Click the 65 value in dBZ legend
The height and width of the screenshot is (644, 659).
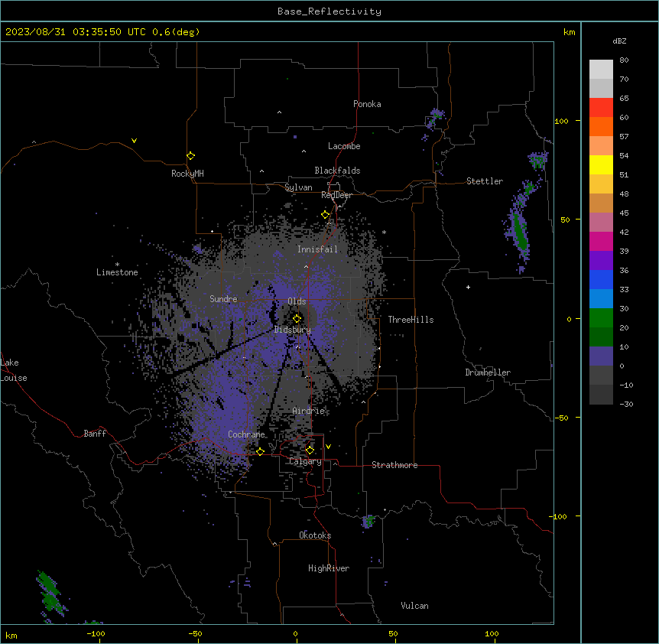point(624,99)
